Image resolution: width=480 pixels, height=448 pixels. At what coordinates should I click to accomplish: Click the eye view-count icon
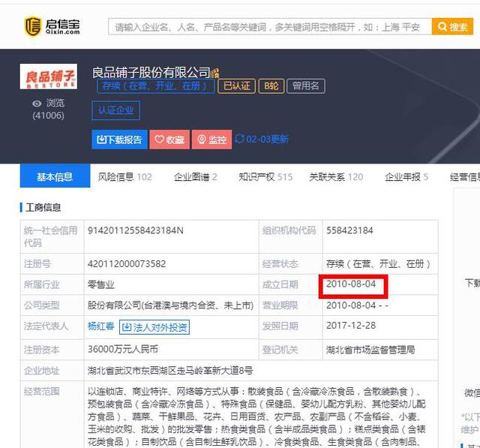(x=37, y=104)
